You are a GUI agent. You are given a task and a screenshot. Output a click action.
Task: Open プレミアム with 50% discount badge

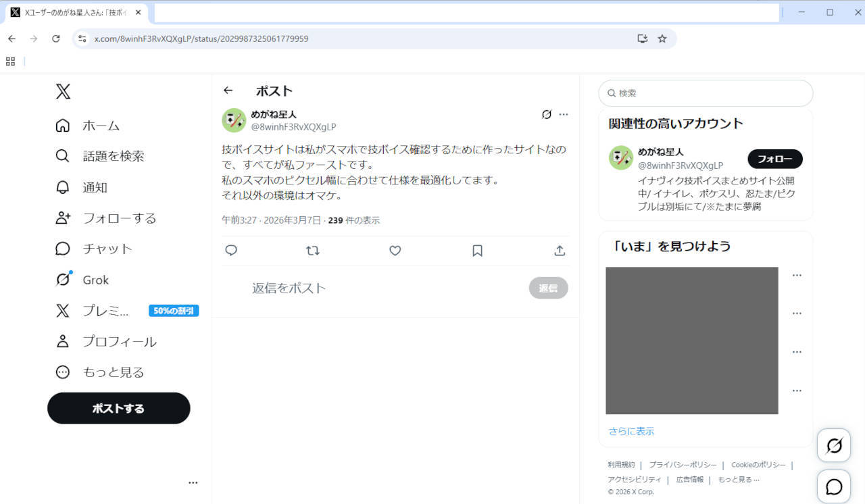pos(126,311)
